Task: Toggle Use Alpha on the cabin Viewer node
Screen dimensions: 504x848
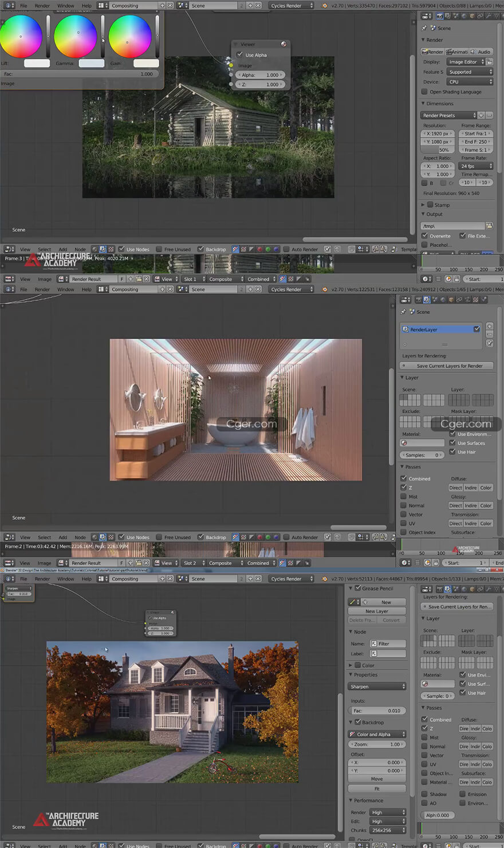Action: pyautogui.click(x=240, y=54)
